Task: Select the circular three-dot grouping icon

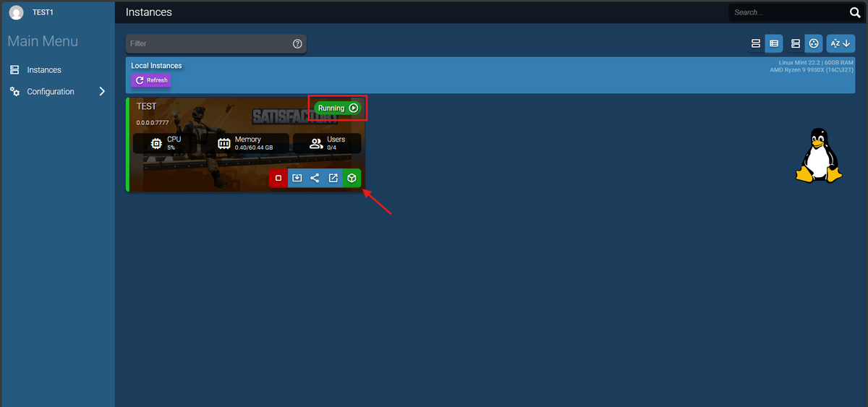Action: click(814, 44)
